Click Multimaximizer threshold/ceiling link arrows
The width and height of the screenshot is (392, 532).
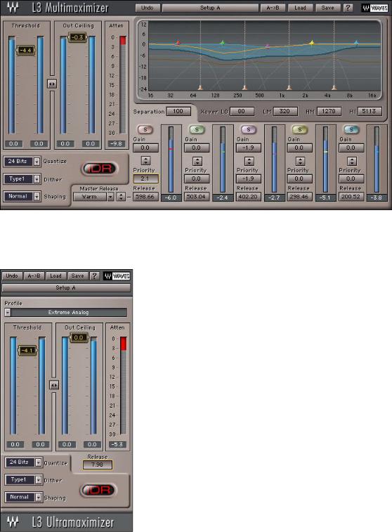(x=52, y=84)
